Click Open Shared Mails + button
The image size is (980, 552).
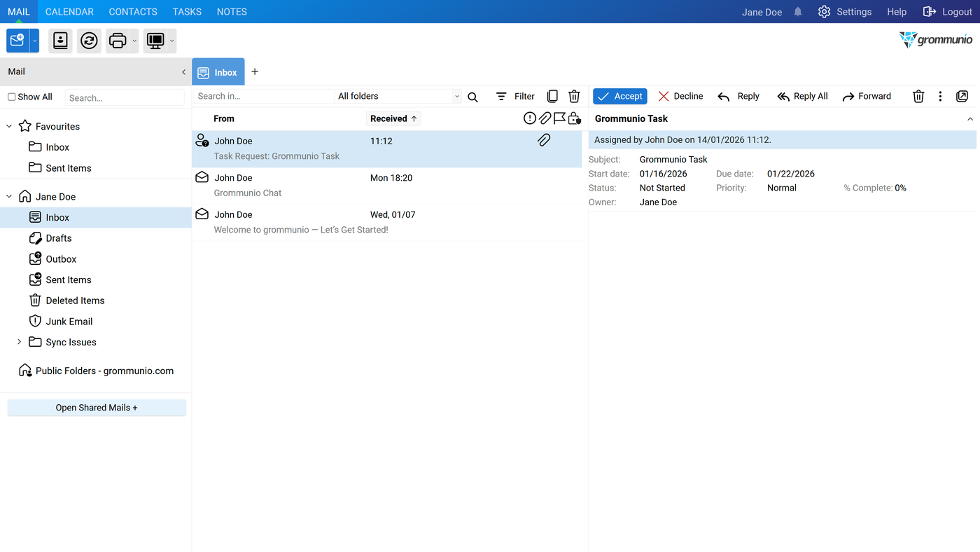coord(97,408)
